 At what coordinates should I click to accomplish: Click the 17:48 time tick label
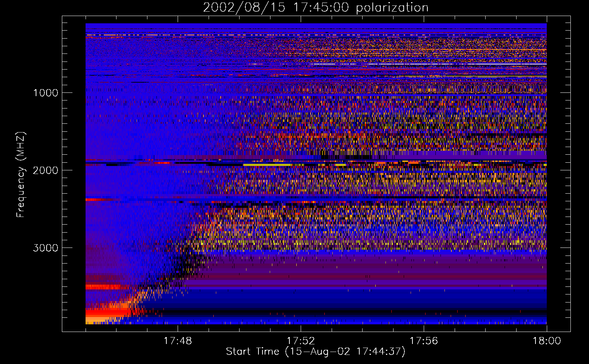point(178,341)
